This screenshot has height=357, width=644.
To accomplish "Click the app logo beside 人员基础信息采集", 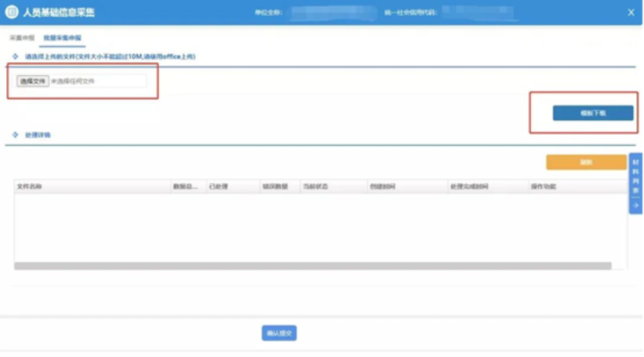I will 12,12.
